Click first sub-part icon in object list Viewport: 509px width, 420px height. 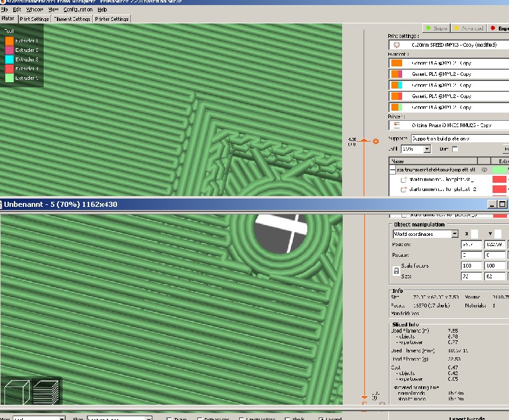click(403, 180)
